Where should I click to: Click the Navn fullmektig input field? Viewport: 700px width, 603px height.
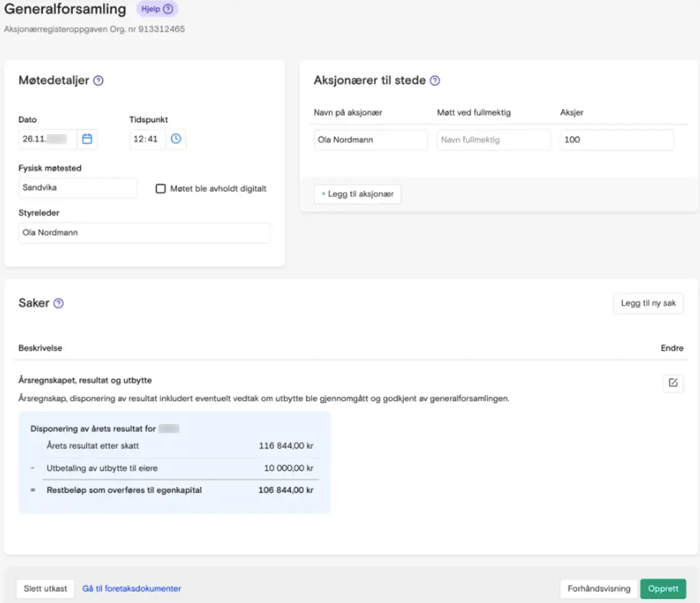pyautogui.click(x=493, y=140)
